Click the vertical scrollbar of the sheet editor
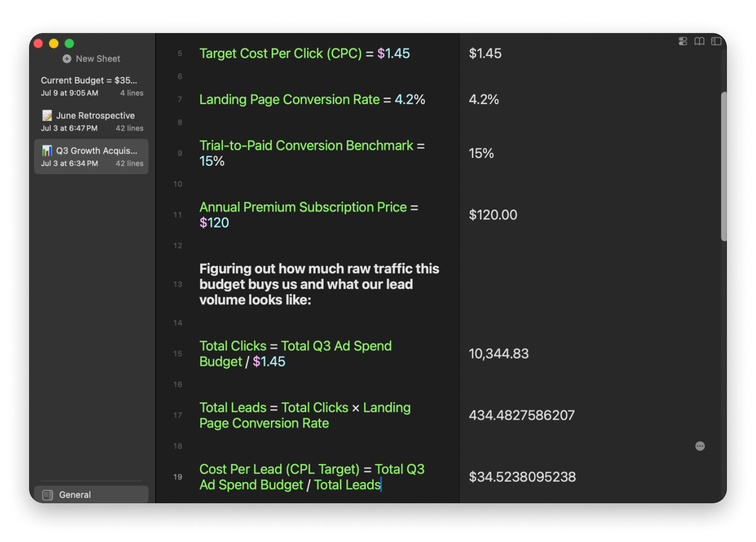The image size is (756, 542). (x=724, y=166)
